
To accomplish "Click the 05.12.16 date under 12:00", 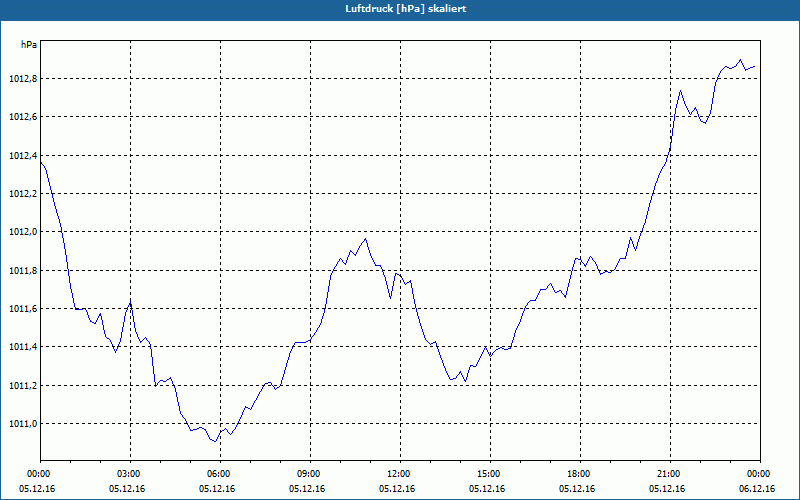I will coord(396,489).
